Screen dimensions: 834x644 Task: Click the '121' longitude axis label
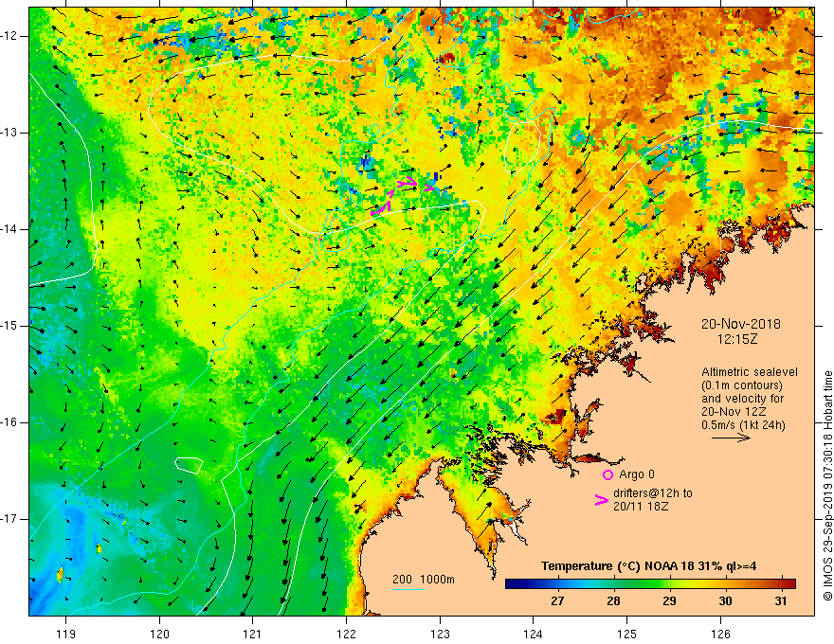253,634
